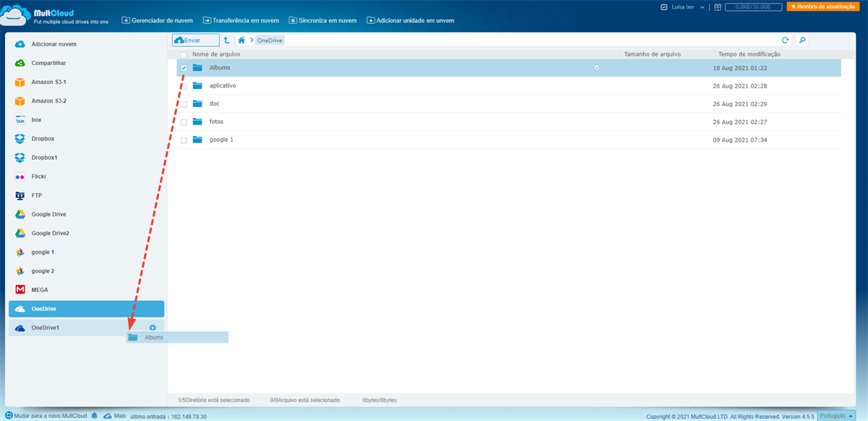Select the OneDrive account in sidebar
Viewport: 868px width, 421px height.
86,309
